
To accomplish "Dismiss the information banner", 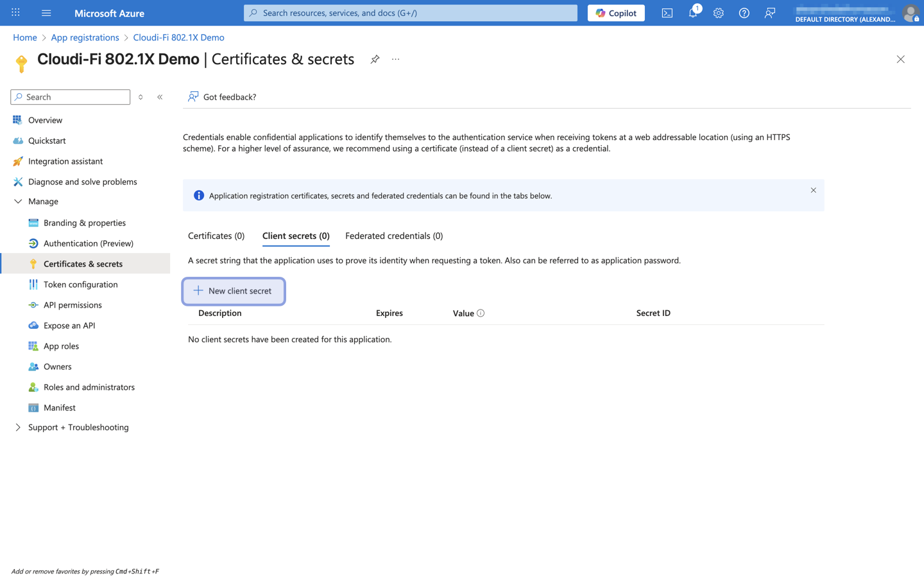I will (813, 190).
